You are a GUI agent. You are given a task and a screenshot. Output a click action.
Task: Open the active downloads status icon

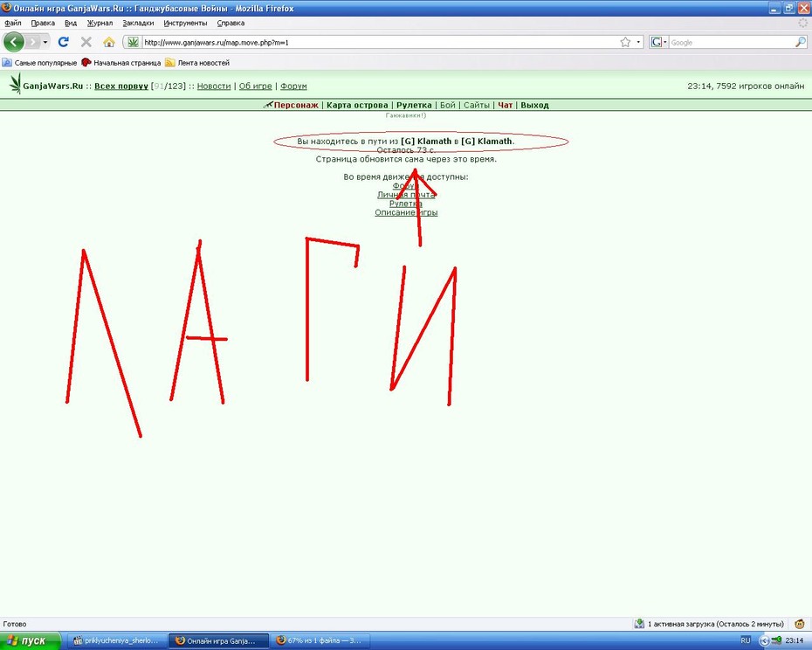coord(639,624)
